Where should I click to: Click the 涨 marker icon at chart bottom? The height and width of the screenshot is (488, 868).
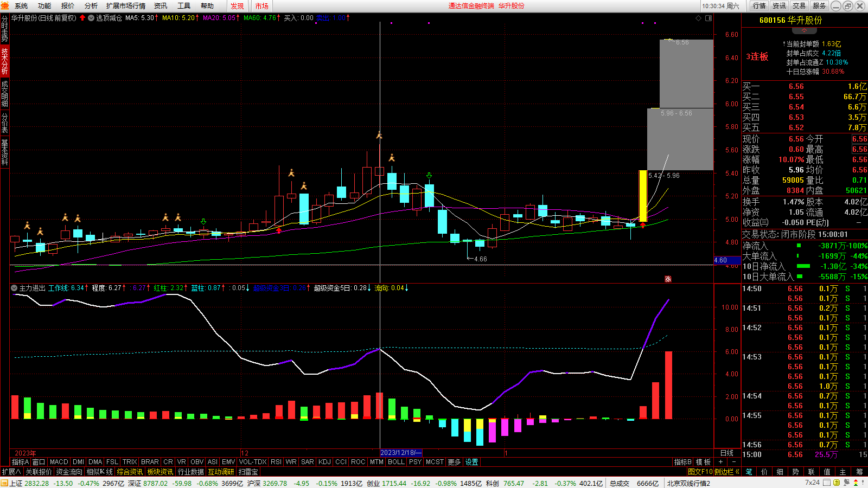(668, 279)
